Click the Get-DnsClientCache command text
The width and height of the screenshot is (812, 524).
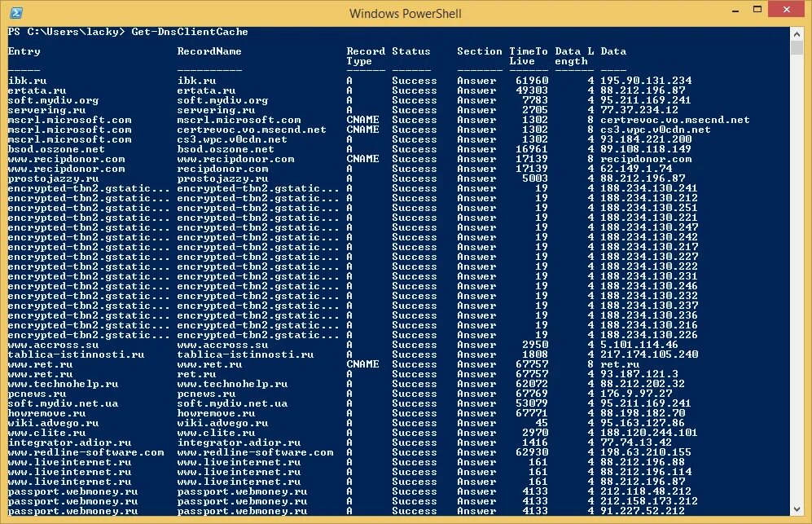pyautogui.click(x=190, y=32)
